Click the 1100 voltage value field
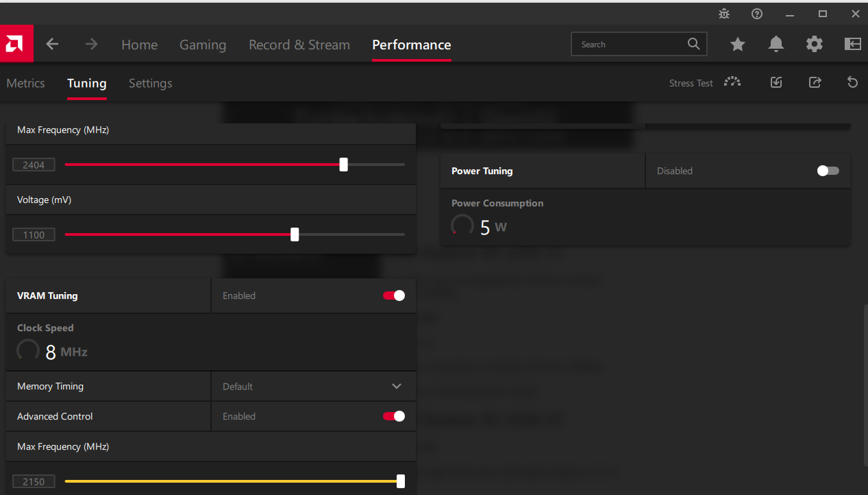Screen dimensions: 868x495 (x=34, y=235)
